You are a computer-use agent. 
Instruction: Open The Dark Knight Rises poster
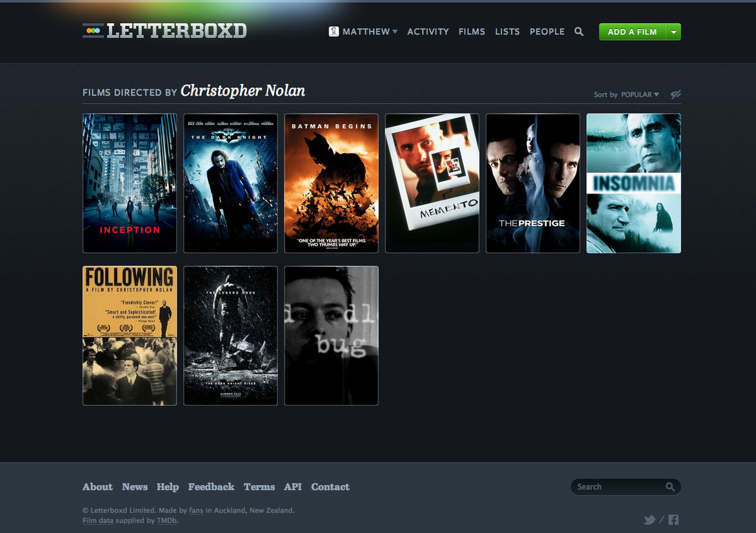(x=230, y=336)
